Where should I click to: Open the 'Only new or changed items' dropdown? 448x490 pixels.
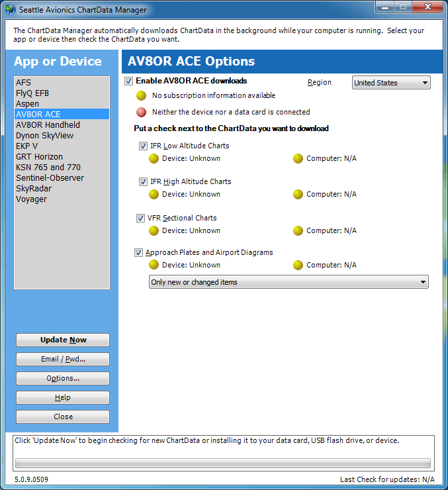(289, 282)
